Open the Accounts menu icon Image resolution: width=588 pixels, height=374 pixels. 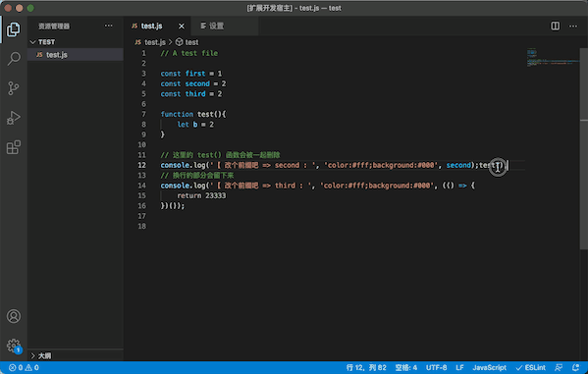(14, 316)
